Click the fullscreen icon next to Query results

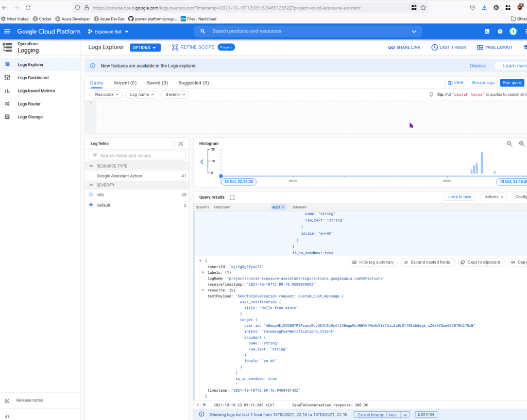(232, 197)
